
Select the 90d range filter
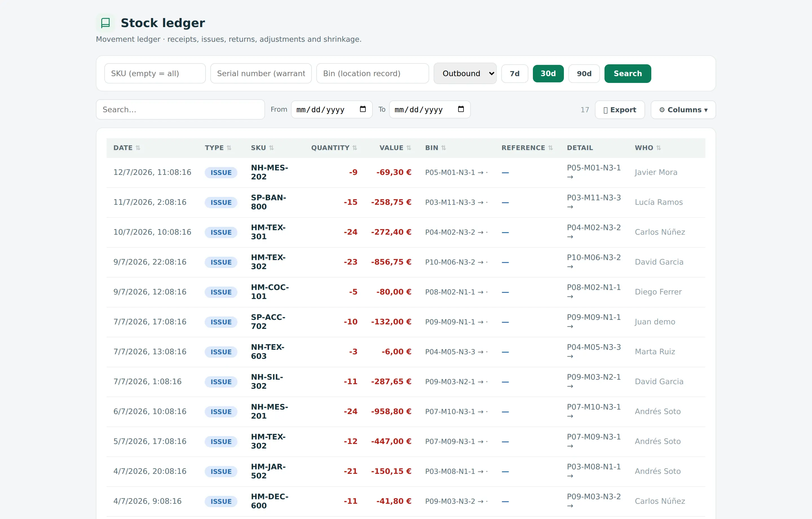tap(584, 74)
